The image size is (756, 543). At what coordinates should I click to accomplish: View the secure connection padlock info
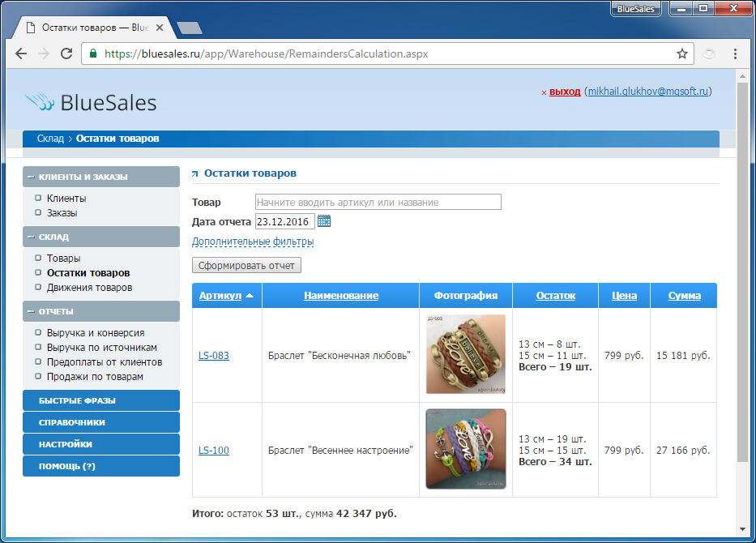[x=93, y=54]
